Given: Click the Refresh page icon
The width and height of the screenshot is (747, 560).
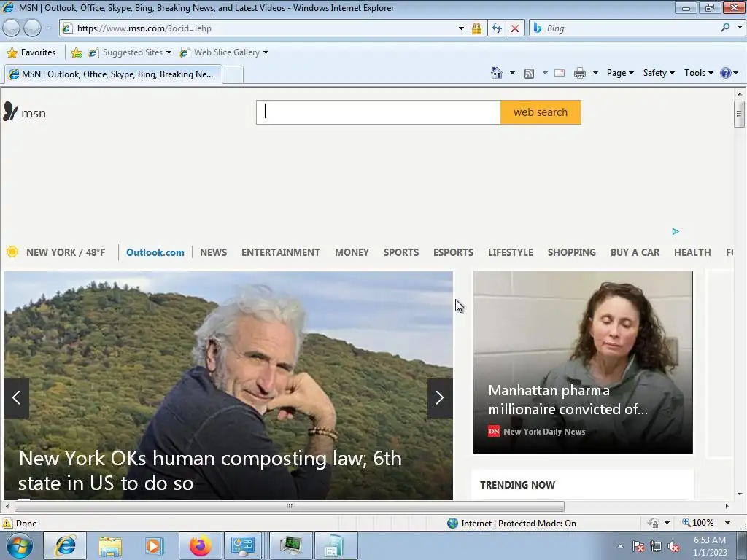Looking at the screenshot, I should (x=496, y=28).
